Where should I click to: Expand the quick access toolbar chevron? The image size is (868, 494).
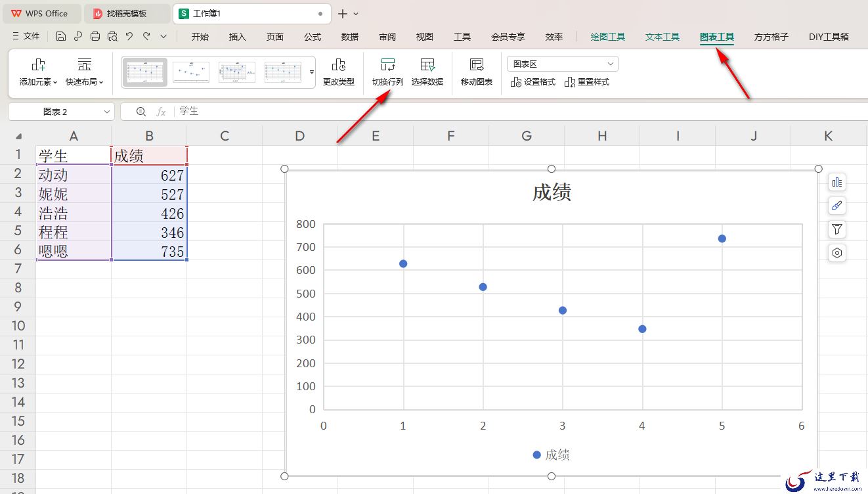[163, 37]
